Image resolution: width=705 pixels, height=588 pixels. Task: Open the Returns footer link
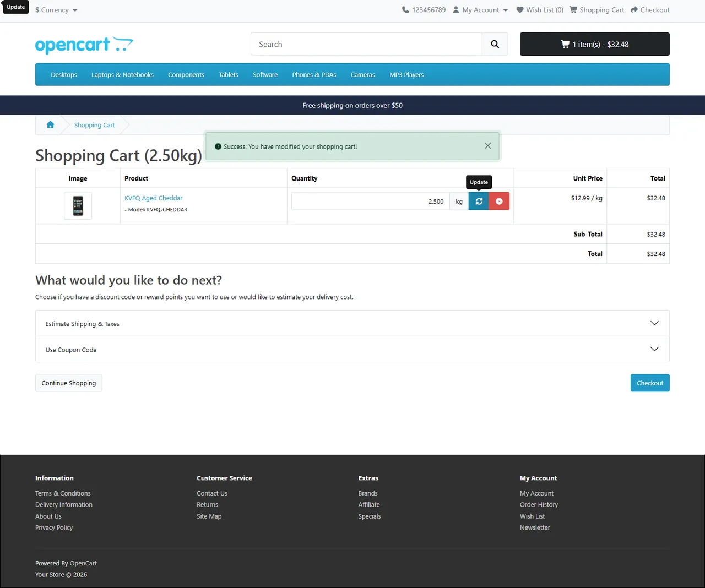point(207,504)
